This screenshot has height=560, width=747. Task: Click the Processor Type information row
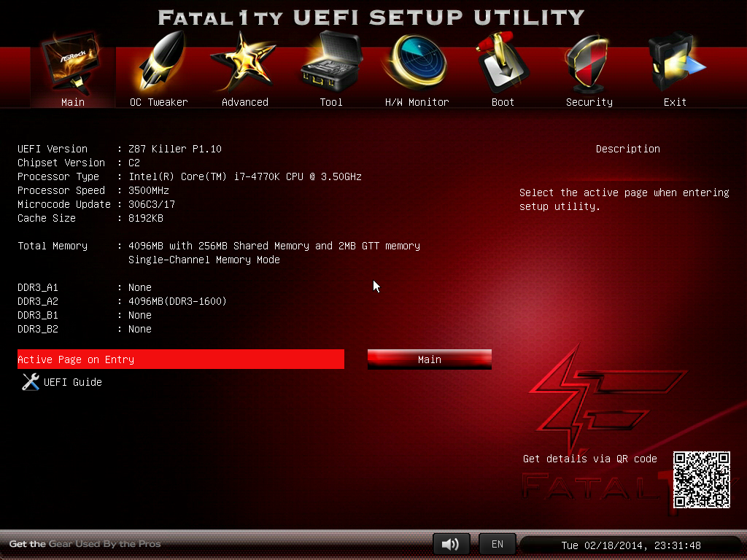(189, 176)
